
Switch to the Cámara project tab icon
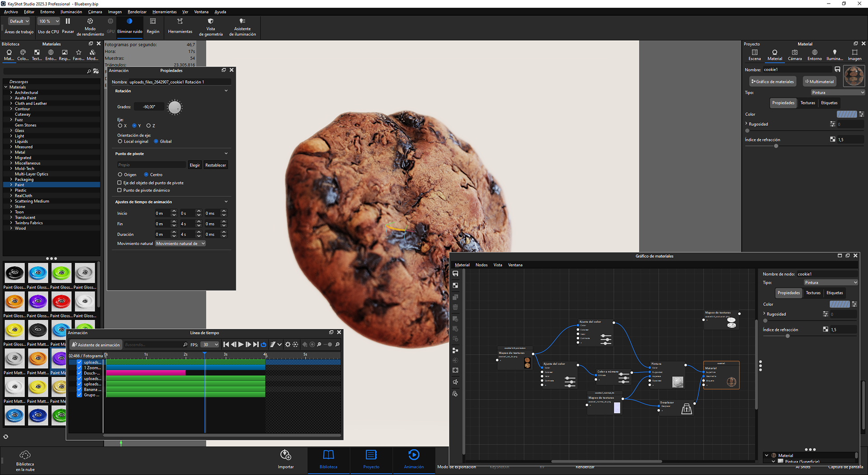click(x=794, y=53)
